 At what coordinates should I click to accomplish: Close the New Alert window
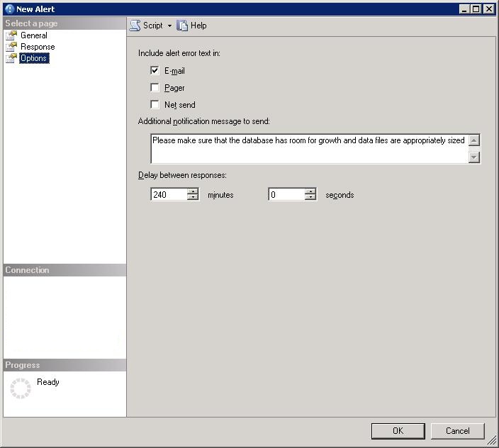click(488, 9)
